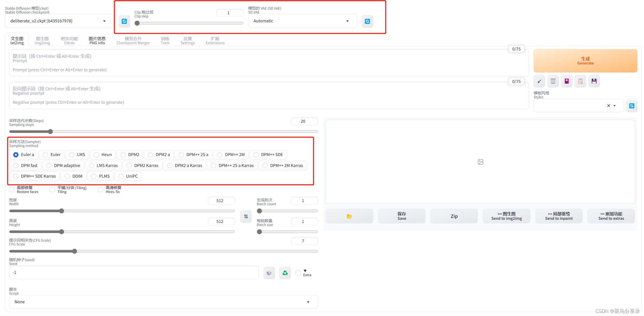Viewport: 644px width, 316px height.
Task: Apply selected styles with the clipboard icon
Action: pos(580,81)
